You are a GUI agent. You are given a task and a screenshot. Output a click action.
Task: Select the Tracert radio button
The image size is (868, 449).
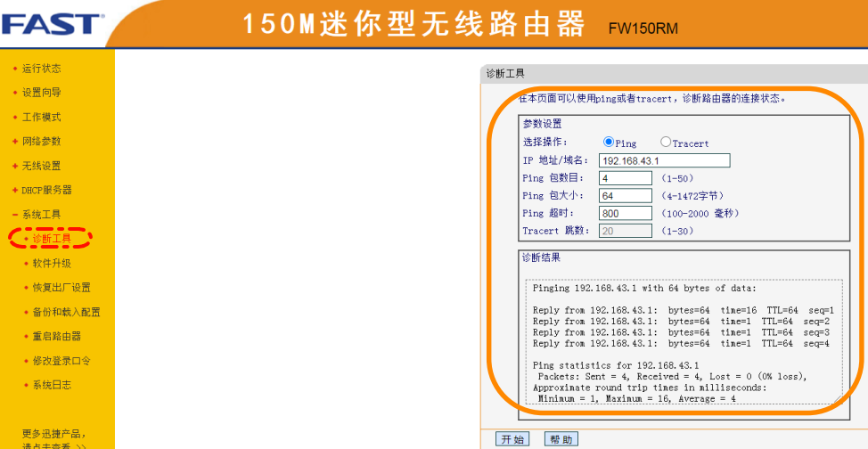666,143
